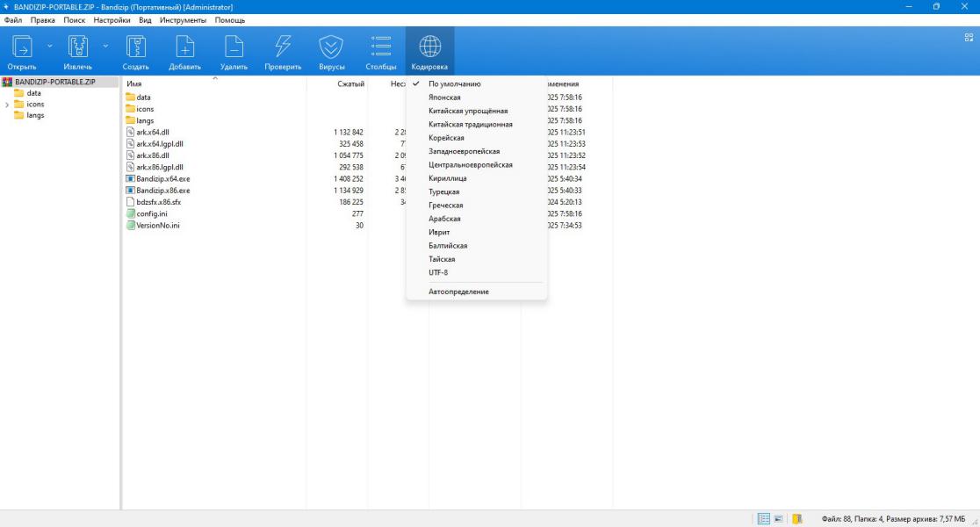The image size is (980, 527).
Task: Click the Bandizip.x64.exe application icon
Action: [x=131, y=179]
